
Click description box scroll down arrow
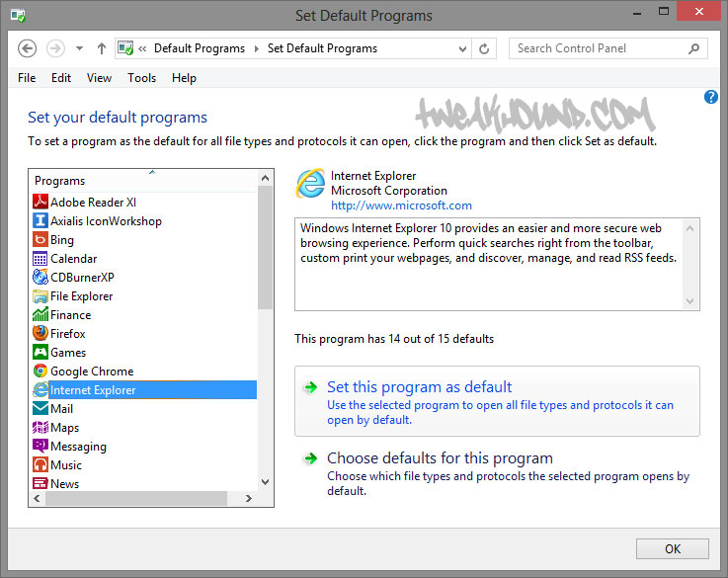pos(689,300)
